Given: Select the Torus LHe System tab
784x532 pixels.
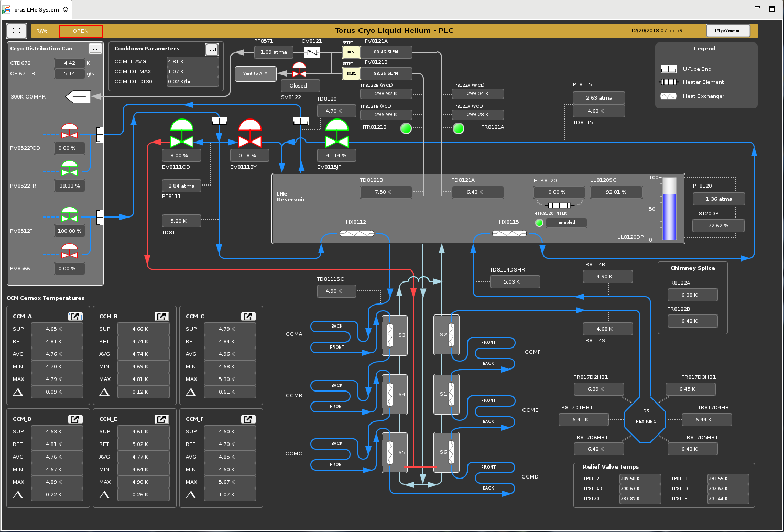Looking at the screenshot, I should [x=35, y=9].
